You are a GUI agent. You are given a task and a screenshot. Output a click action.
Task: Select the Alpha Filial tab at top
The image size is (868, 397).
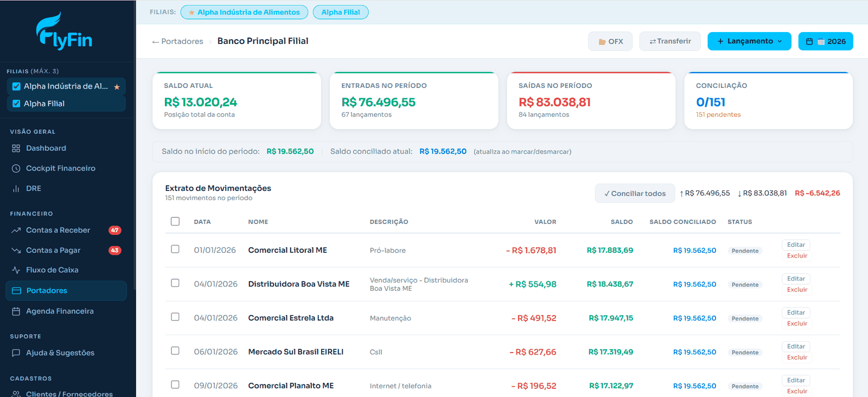coord(341,12)
